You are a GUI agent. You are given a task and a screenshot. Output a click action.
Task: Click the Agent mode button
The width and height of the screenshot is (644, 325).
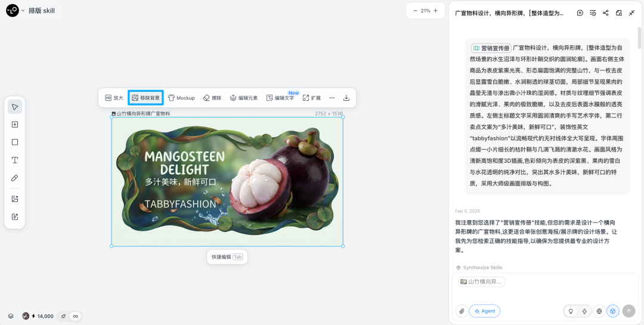click(485, 311)
